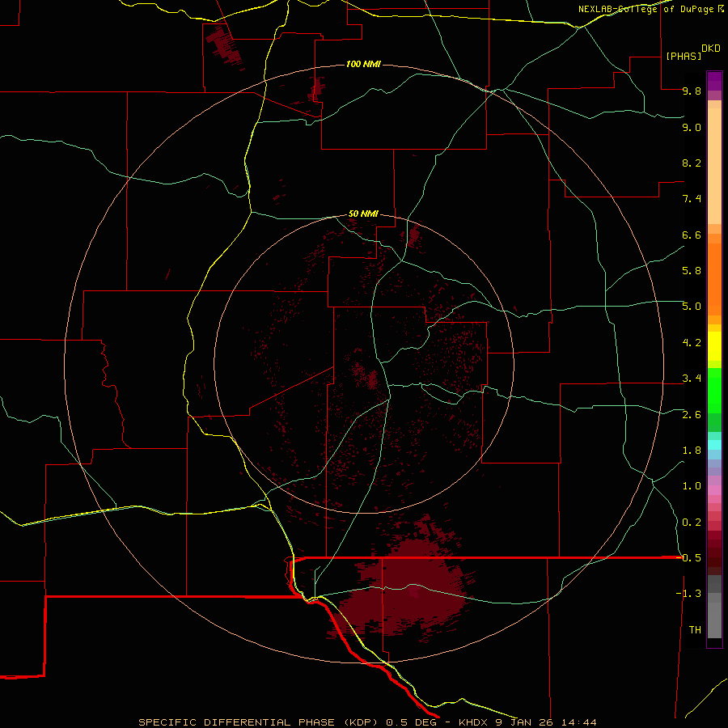
Task: Select the 9.0 value on color scale
Action: (692, 127)
